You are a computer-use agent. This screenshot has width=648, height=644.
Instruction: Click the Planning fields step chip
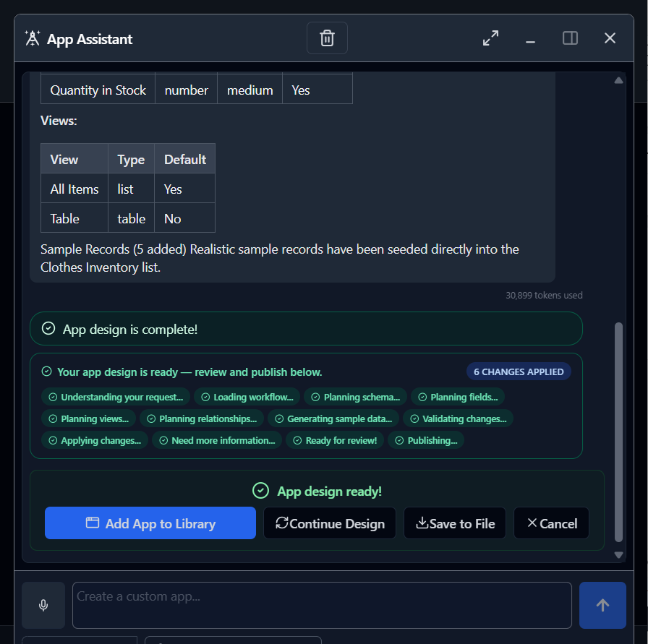click(458, 397)
